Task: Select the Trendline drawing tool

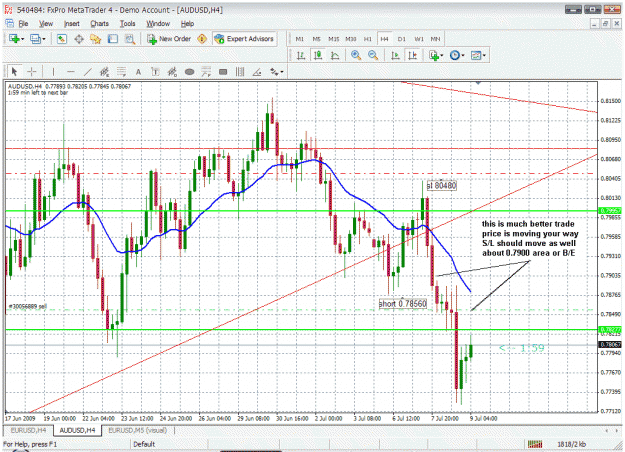Action: (88, 72)
